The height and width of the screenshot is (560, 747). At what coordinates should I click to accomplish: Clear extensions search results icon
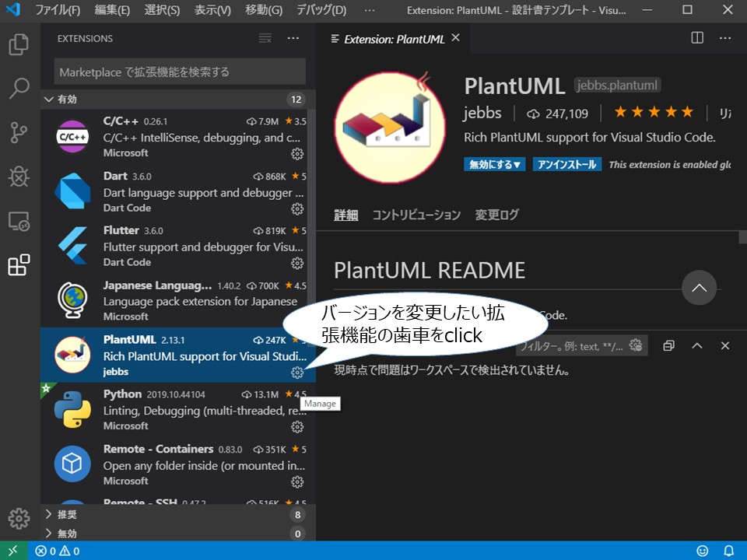(x=265, y=38)
